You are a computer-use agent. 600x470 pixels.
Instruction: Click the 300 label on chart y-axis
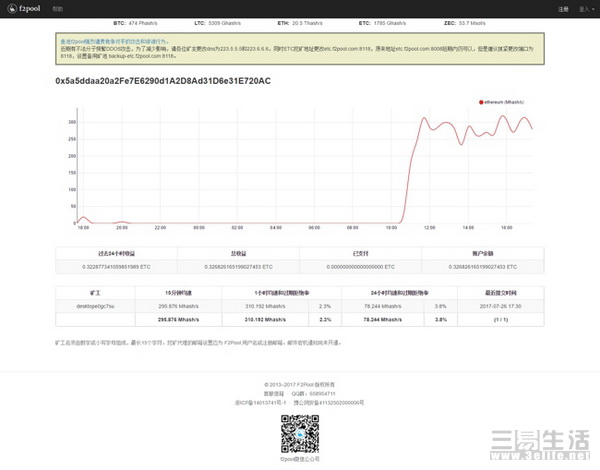pos(72,122)
